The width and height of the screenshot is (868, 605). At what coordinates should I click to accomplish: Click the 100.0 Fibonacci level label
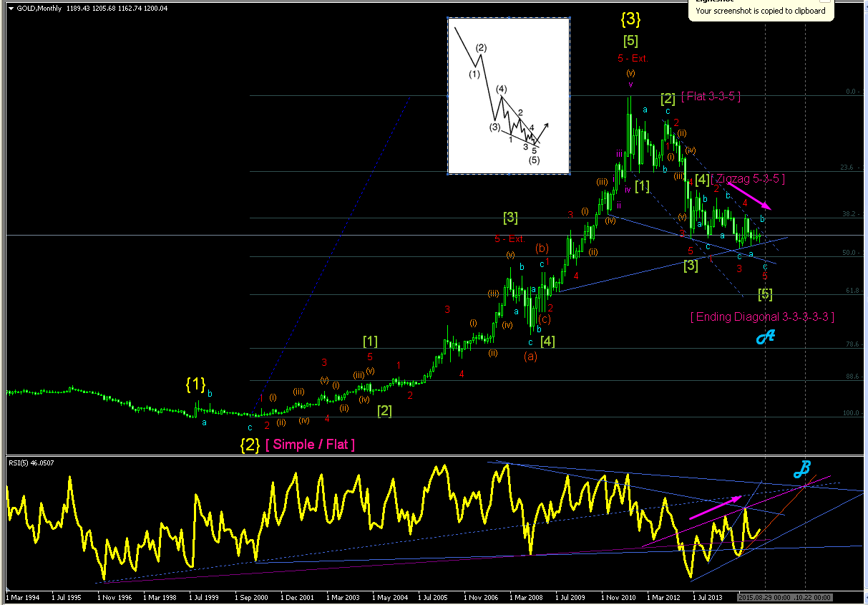(x=848, y=414)
